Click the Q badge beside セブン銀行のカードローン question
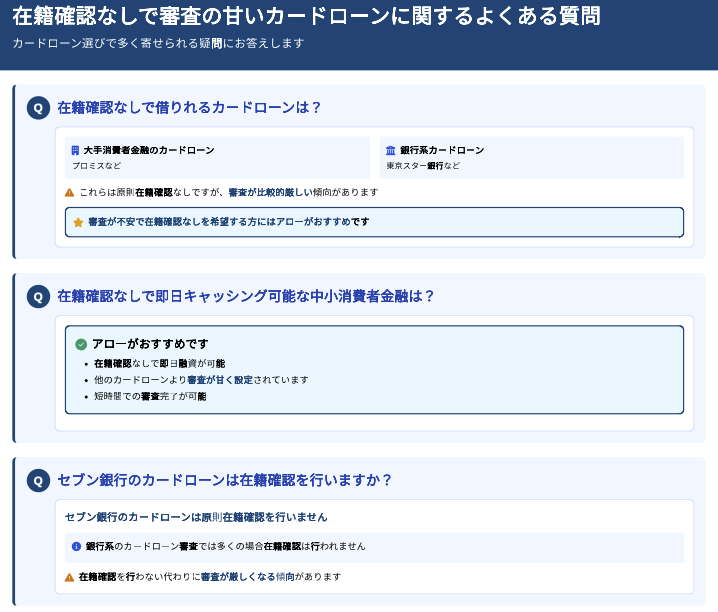The height and width of the screenshot is (612, 718). point(38,481)
